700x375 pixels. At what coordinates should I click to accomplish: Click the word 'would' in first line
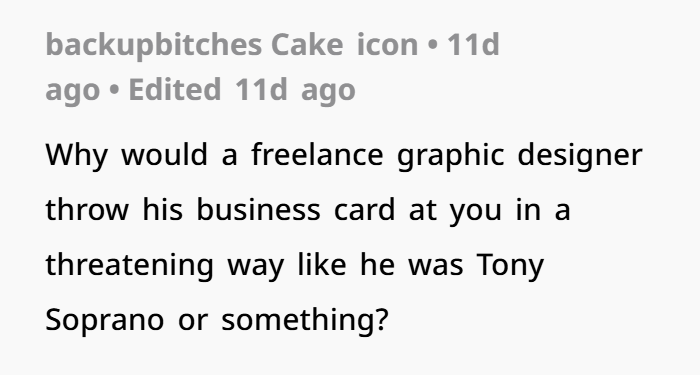click(165, 155)
